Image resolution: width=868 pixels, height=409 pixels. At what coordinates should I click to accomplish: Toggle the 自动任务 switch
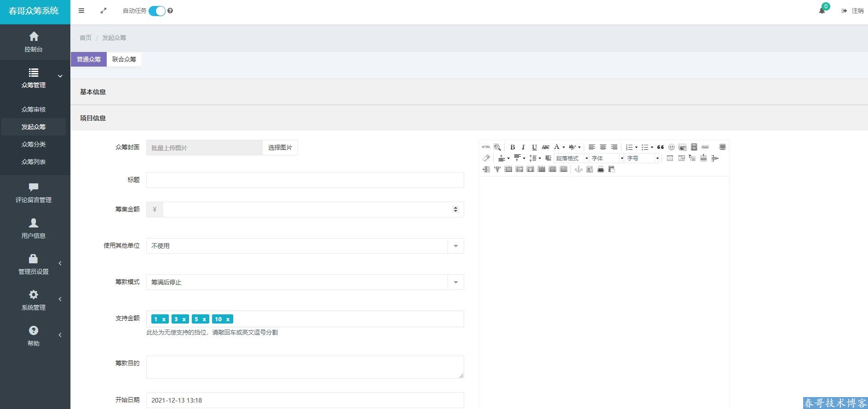[157, 11]
